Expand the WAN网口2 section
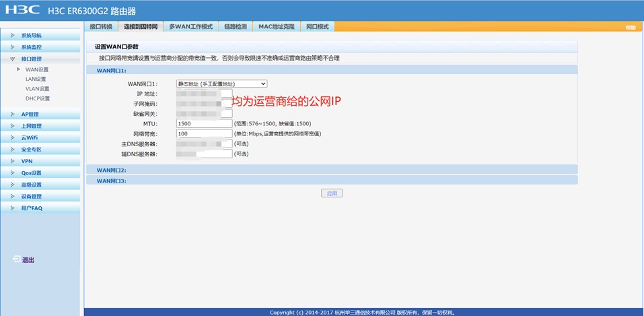The image size is (644, 316). coord(332,170)
